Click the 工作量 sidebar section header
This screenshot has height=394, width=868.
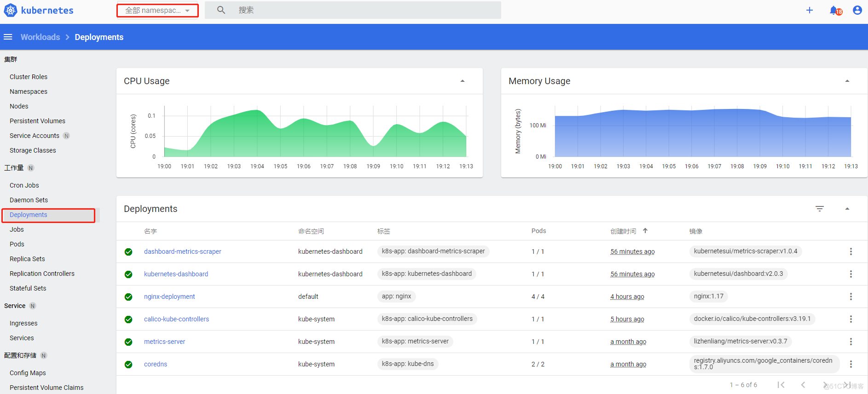pos(14,168)
